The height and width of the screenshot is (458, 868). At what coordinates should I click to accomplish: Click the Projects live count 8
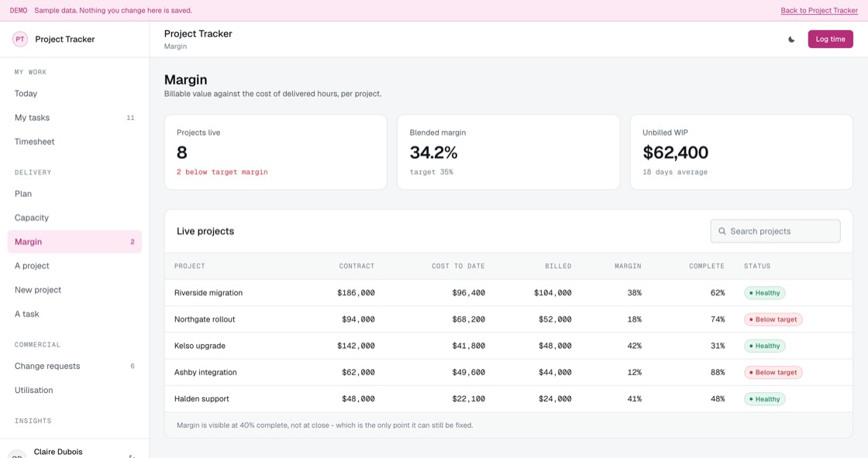[182, 153]
